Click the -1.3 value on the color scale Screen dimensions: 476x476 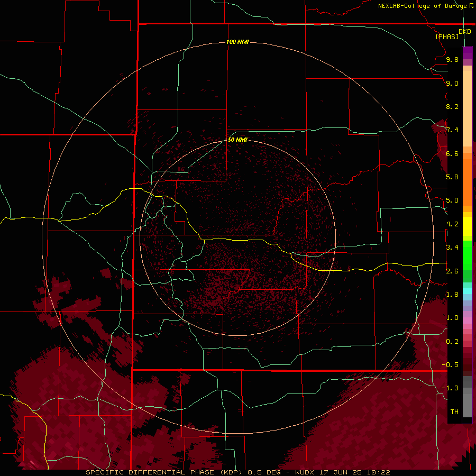pyautogui.click(x=450, y=388)
